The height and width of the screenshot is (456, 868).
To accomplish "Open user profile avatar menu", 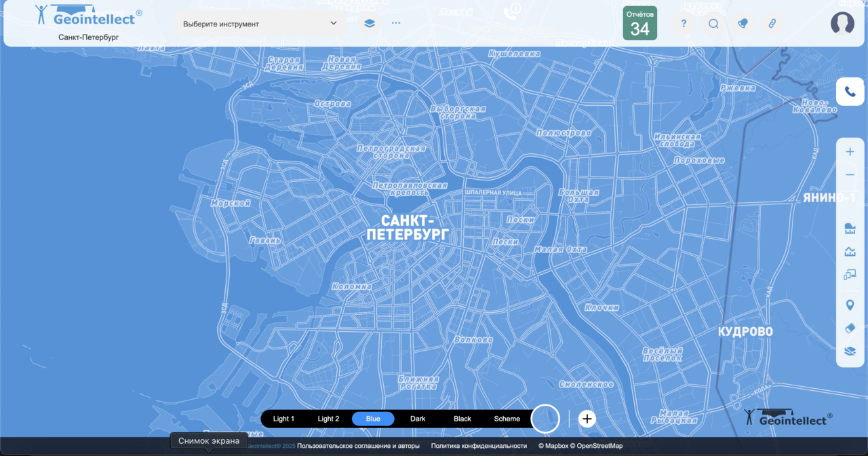I will (842, 24).
